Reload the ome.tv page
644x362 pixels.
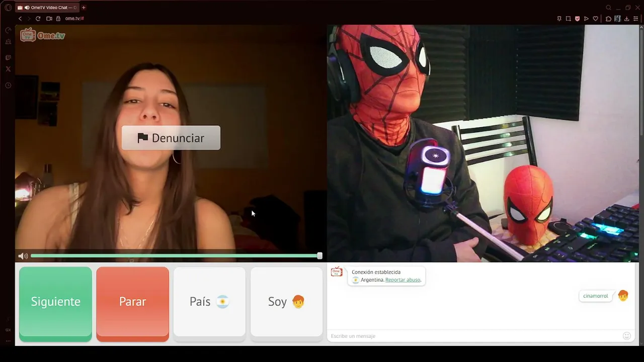(38, 19)
